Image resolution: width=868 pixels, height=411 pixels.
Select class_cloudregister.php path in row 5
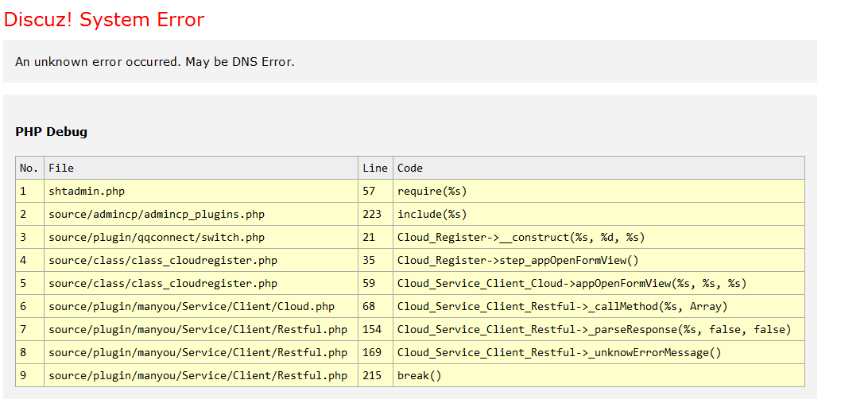pyautogui.click(x=163, y=284)
